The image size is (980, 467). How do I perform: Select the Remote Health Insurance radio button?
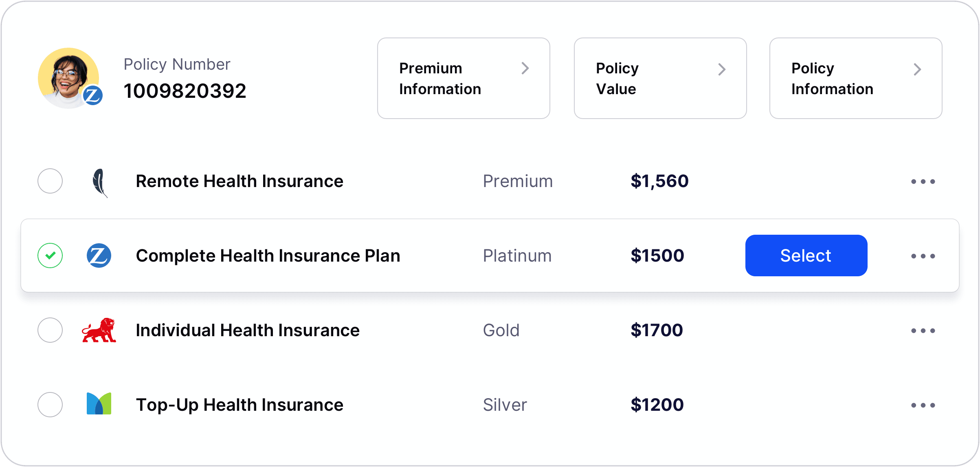pos(50,182)
